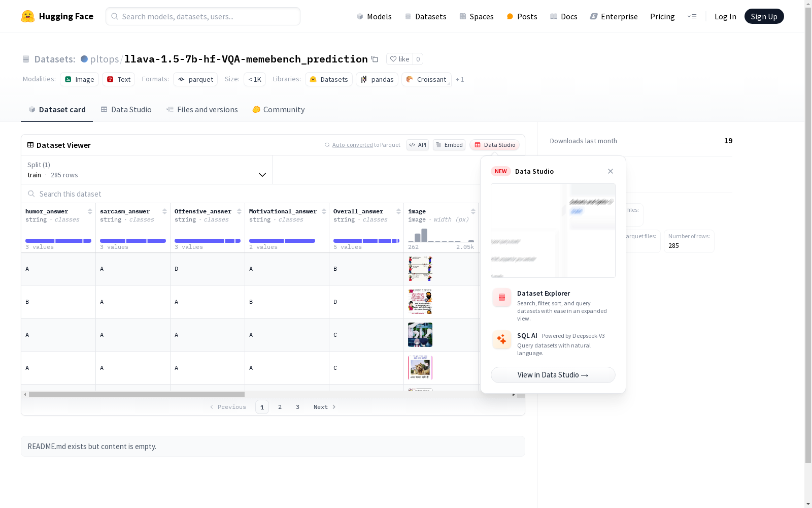Click View in Data Studio button
The width and height of the screenshot is (812, 508).
(x=553, y=375)
